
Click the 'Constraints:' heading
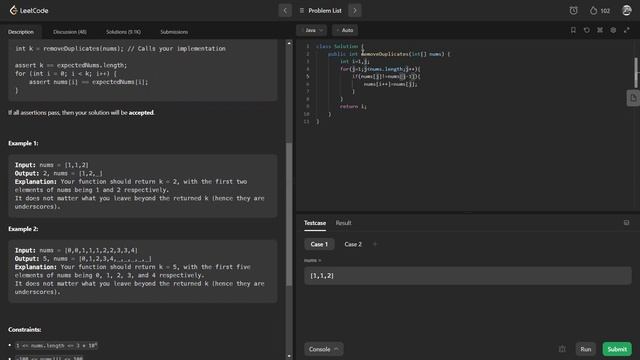24,329
